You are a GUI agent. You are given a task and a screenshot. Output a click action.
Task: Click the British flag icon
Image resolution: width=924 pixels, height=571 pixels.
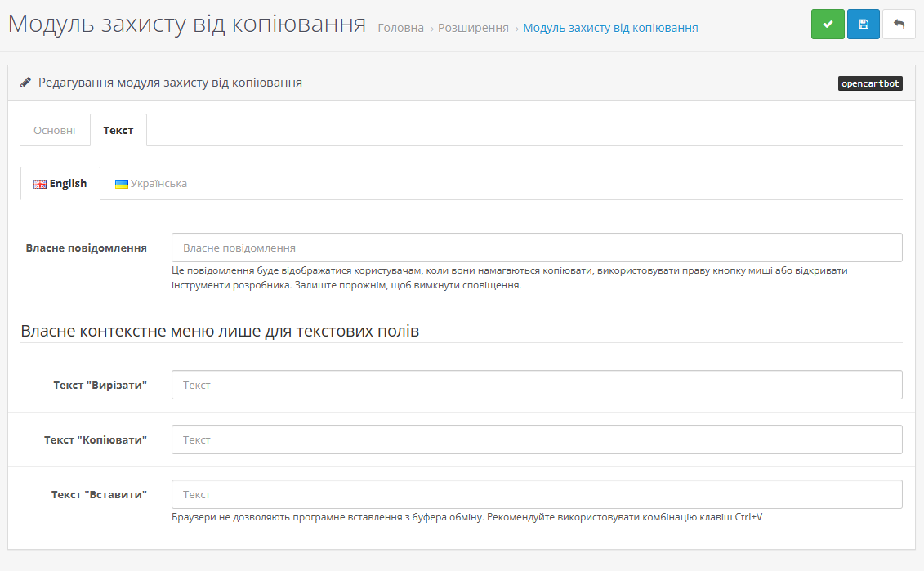point(40,185)
